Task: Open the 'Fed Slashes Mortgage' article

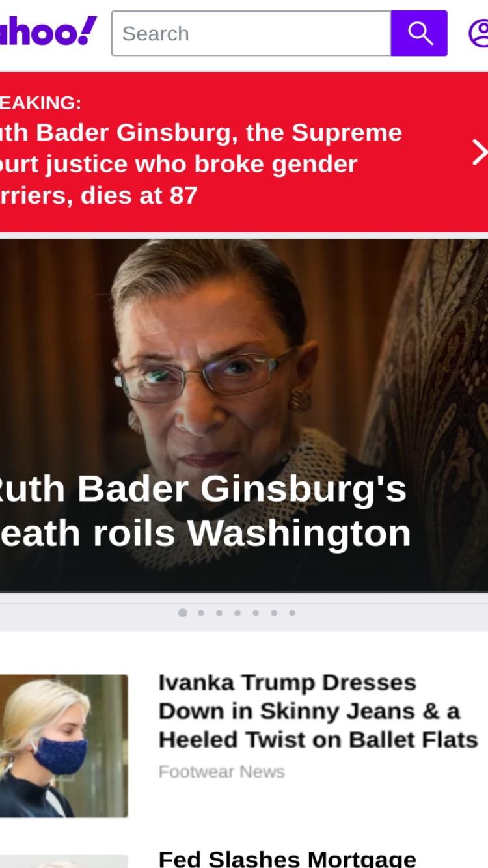Action: (x=287, y=858)
